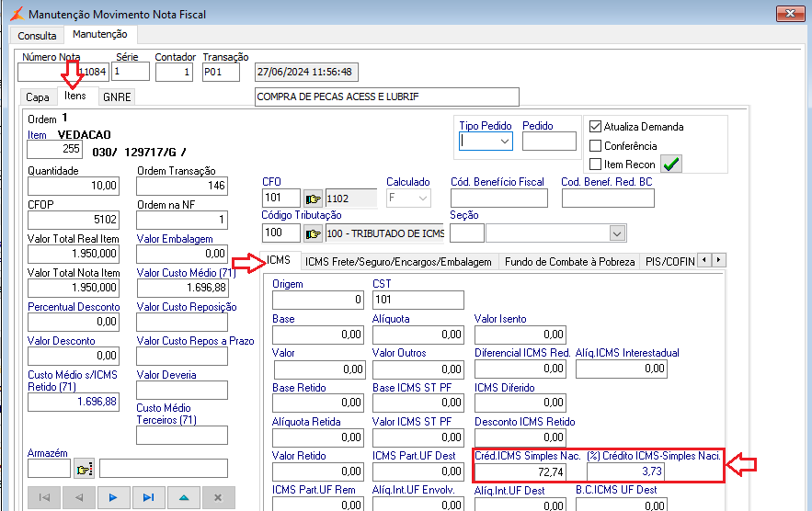Select the ICMS tab

(x=279, y=260)
